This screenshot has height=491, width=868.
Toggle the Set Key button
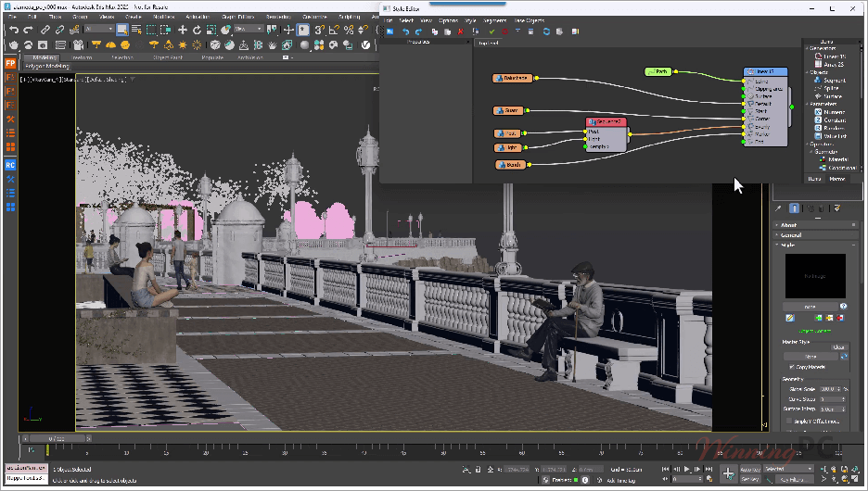[x=750, y=479]
